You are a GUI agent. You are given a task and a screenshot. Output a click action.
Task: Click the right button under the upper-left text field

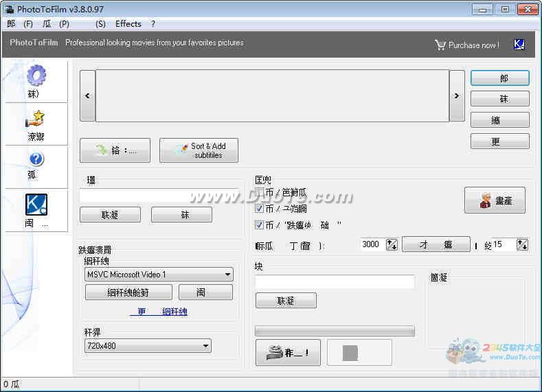point(181,214)
